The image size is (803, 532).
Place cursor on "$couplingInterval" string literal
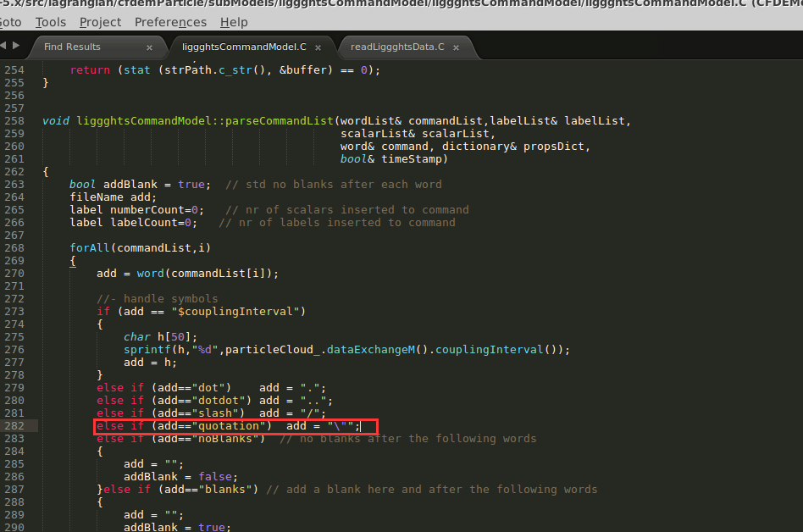coord(235,311)
